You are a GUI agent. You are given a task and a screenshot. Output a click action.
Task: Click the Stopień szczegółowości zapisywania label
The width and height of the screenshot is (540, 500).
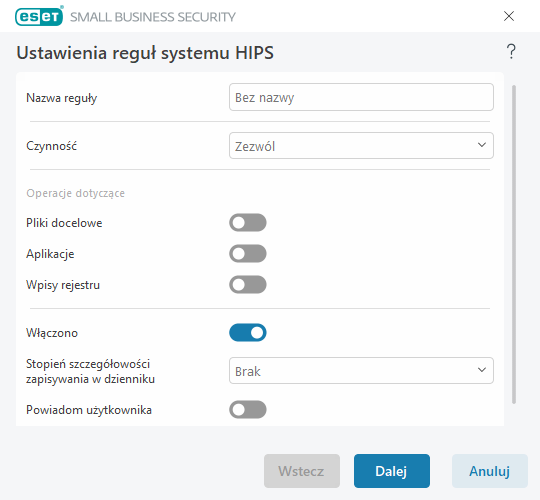tap(90, 371)
